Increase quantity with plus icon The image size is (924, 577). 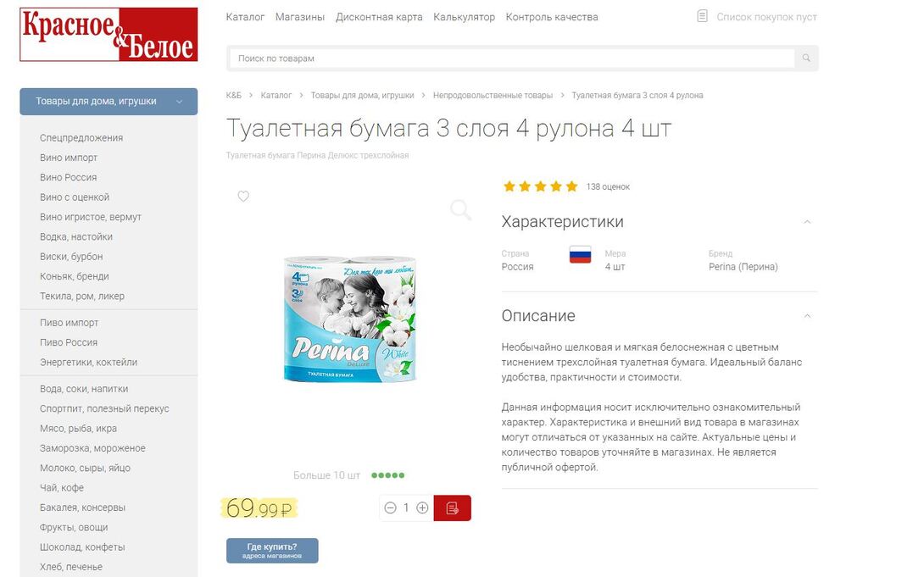pyautogui.click(x=422, y=508)
